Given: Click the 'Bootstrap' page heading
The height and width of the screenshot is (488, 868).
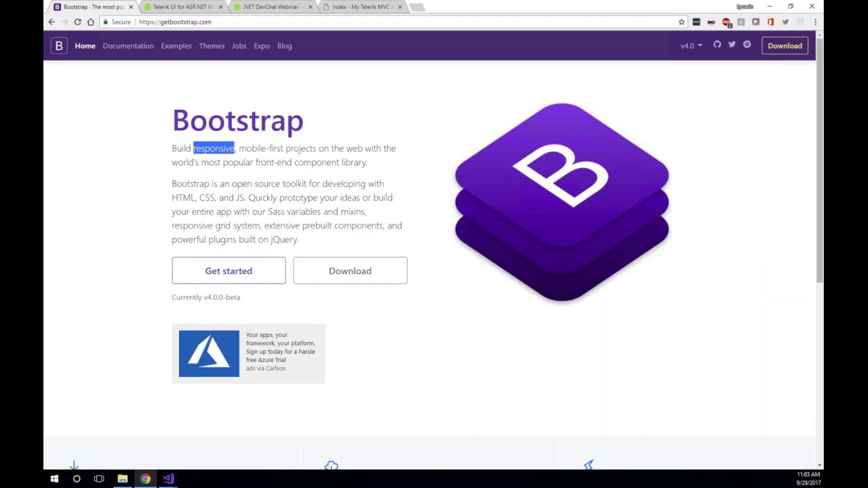Looking at the screenshot, I should coord(237,121).
